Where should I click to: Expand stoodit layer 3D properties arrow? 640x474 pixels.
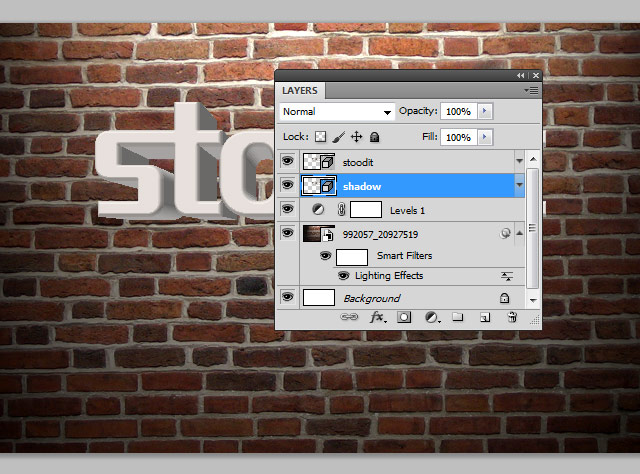(519, 161)
